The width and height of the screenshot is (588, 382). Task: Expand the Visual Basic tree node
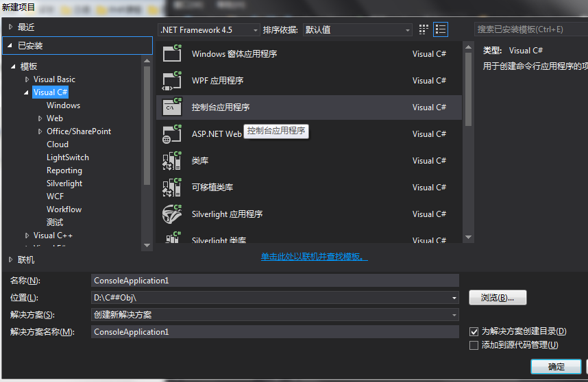point(27,79)
